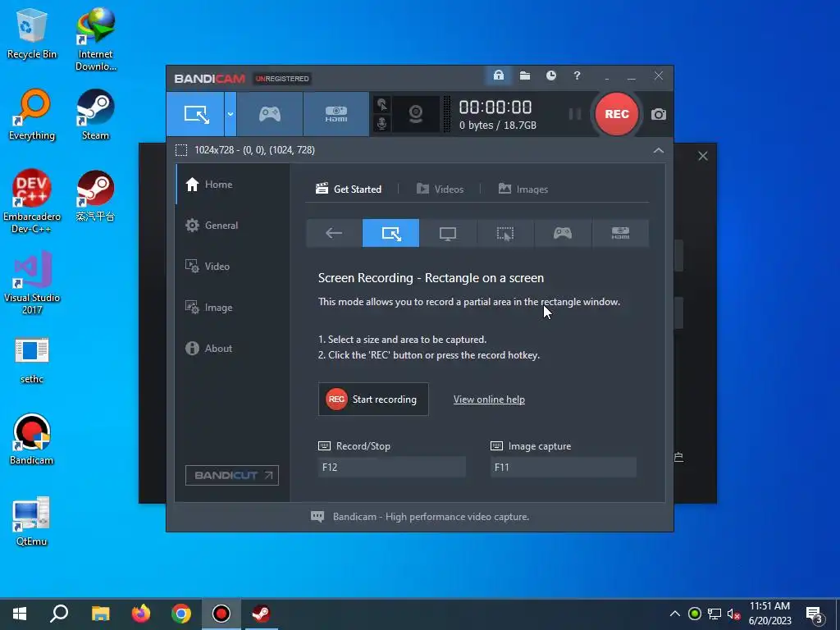Select the Bandicam desktop shortcut

[x=32, y=440]
